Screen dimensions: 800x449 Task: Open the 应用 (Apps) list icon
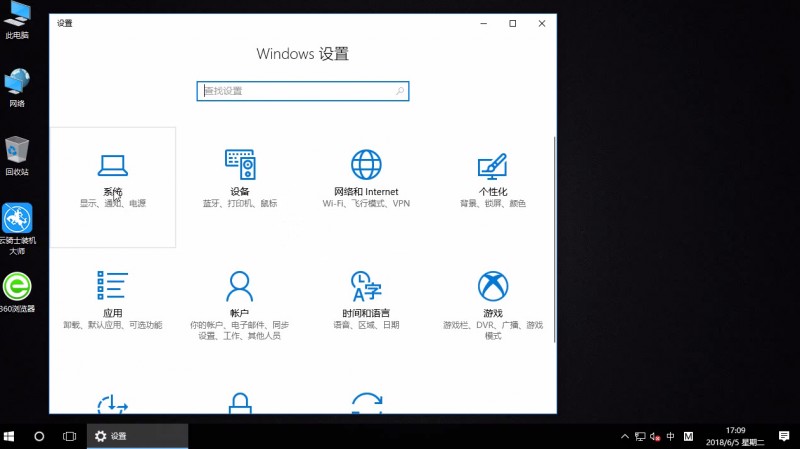[112, 285]
